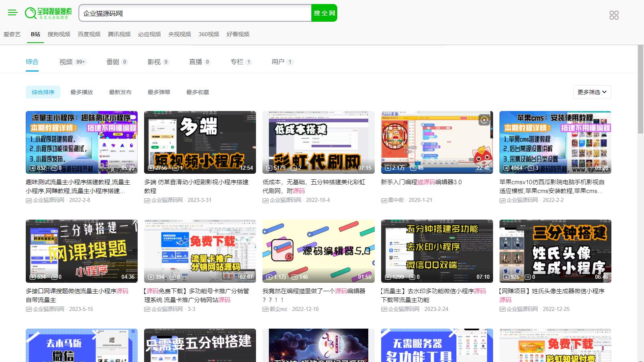Click UP icon beside 雾中街 uploader
This screenshot has height=362, width=644.
click(x=384, y=200)
